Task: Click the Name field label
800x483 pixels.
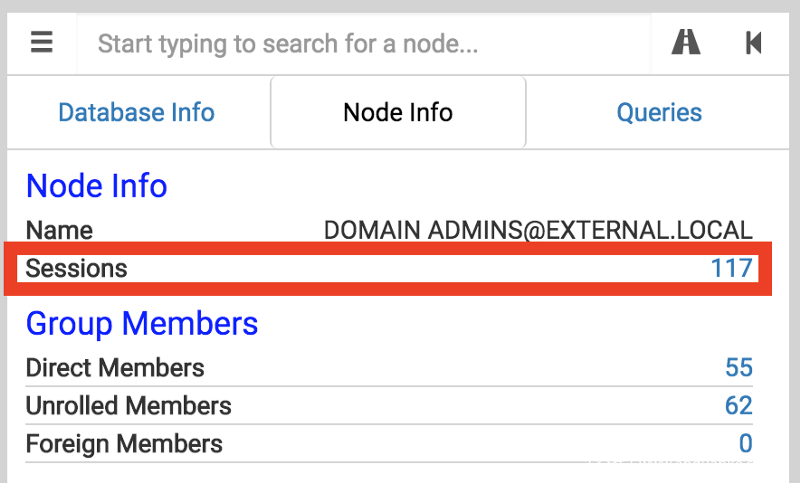Action: (x=59, y=230)
